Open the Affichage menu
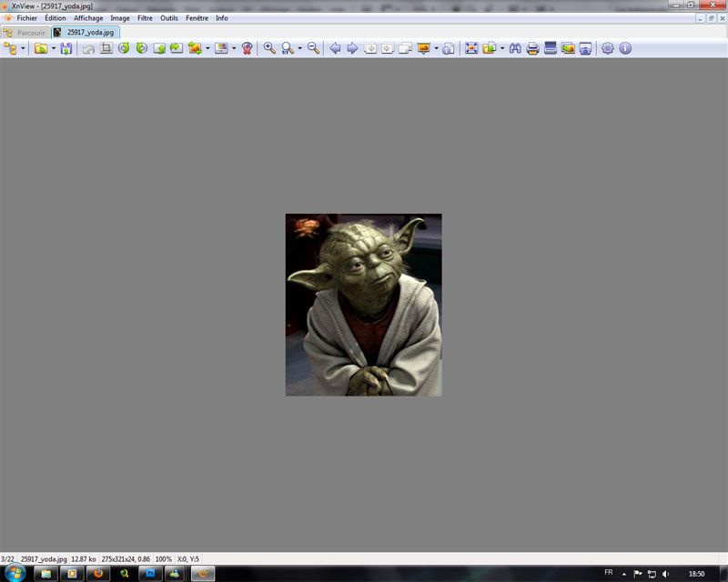 pyautogui.click(x=88, y=18)
